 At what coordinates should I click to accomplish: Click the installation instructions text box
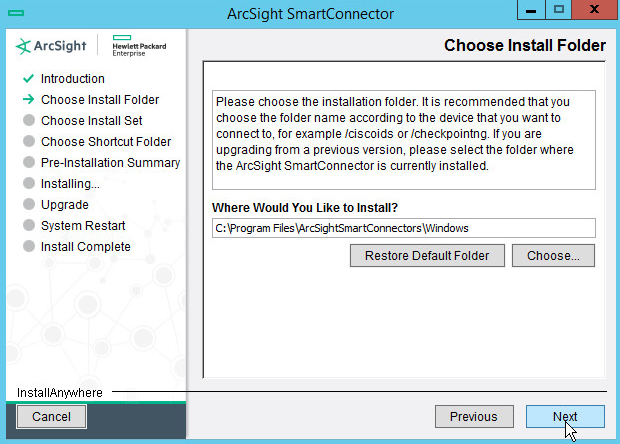(403, 139)
